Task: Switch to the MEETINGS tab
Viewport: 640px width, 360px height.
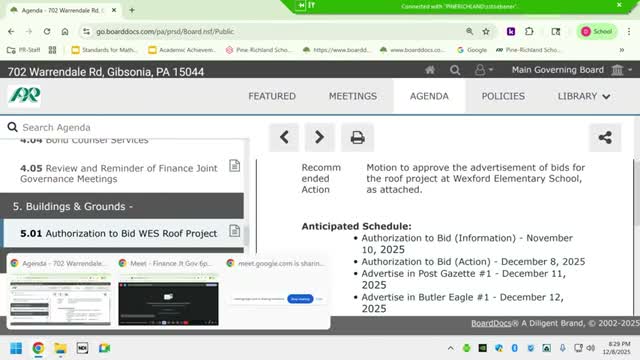Action: tap(353, 96)
